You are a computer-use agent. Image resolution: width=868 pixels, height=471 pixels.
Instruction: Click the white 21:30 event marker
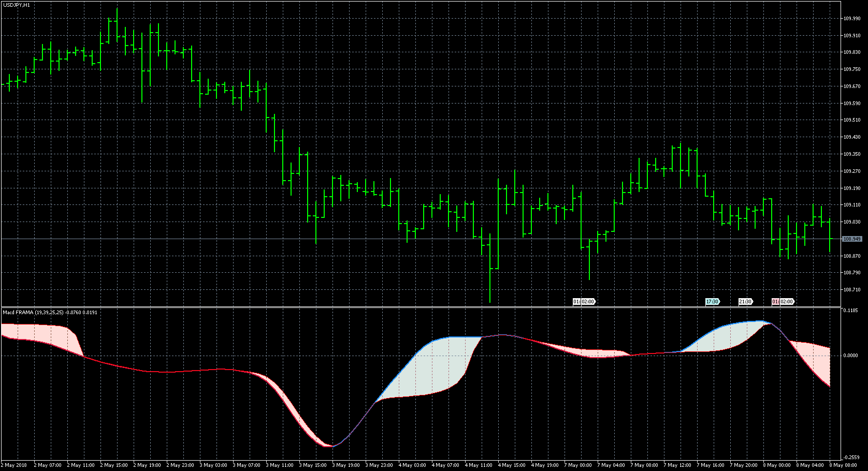click(x=746, y=301)
